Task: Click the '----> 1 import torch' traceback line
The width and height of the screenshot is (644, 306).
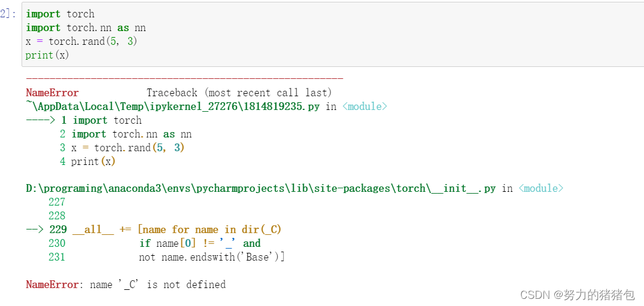Action: pos(84,121)
